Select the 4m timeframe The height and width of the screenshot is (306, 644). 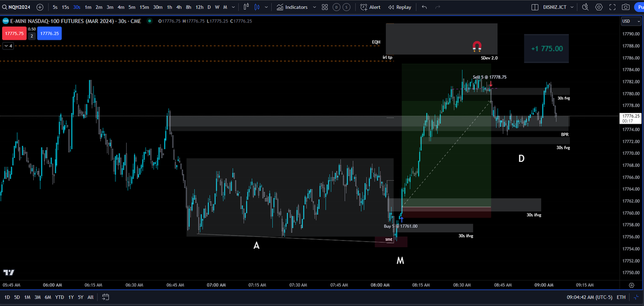[121, 7]
